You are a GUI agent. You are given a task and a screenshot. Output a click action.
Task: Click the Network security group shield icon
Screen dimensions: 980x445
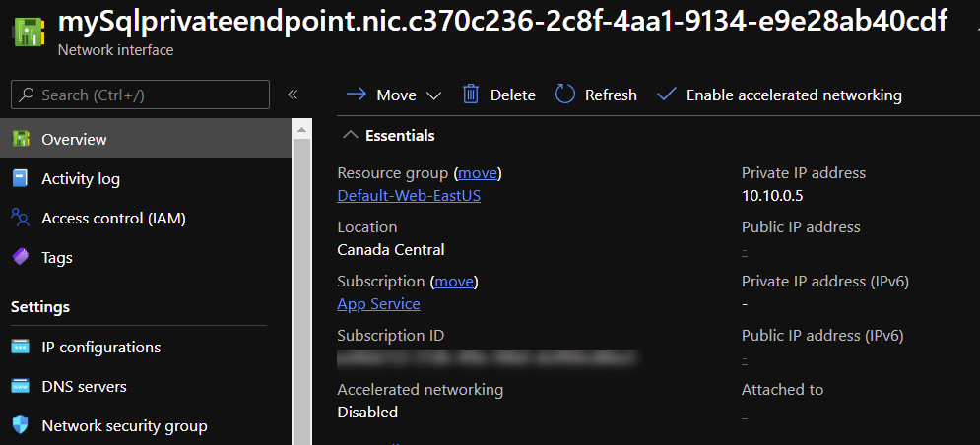20,425
